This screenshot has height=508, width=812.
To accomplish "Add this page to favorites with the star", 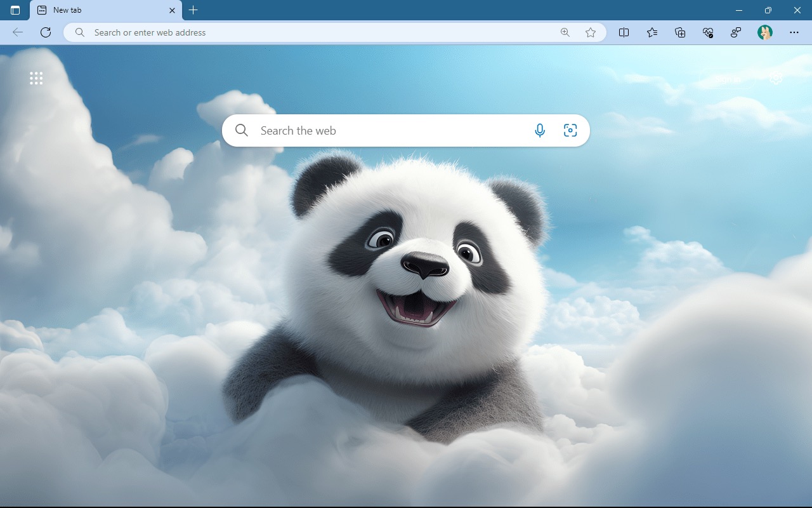I will tap(591, 32).
